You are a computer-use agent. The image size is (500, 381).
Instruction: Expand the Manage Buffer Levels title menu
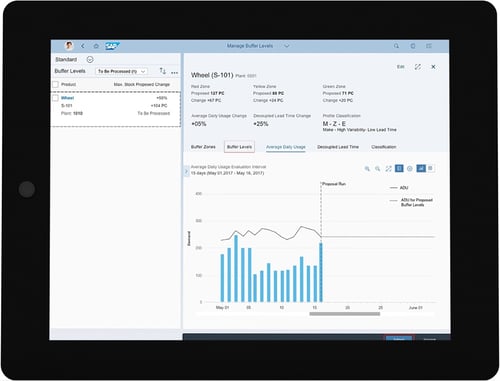(287, 46)
